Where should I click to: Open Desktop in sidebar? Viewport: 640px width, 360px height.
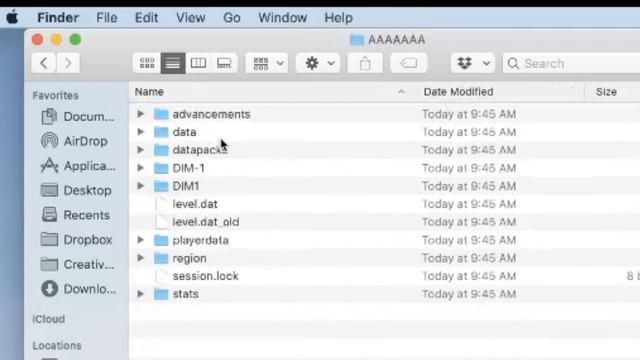click(76, 191)
